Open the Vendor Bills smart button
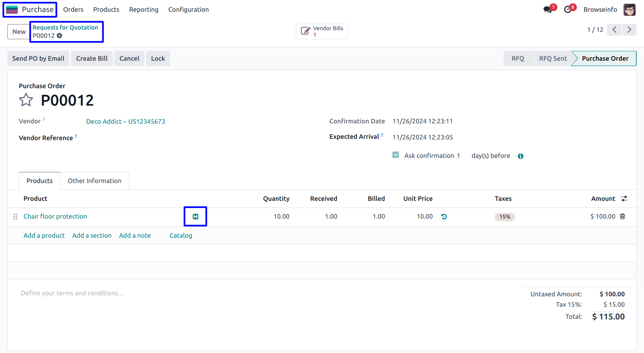 [322, 32]
